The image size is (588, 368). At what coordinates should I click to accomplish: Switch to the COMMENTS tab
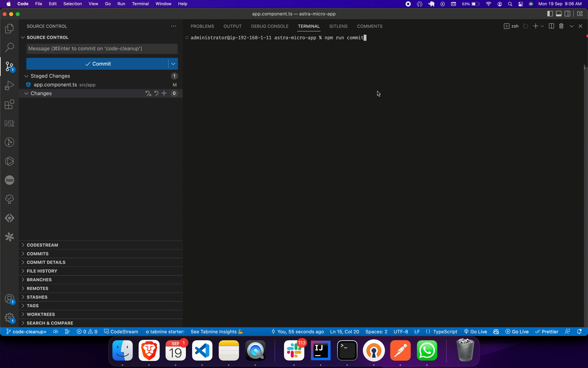tap(370, 26)
